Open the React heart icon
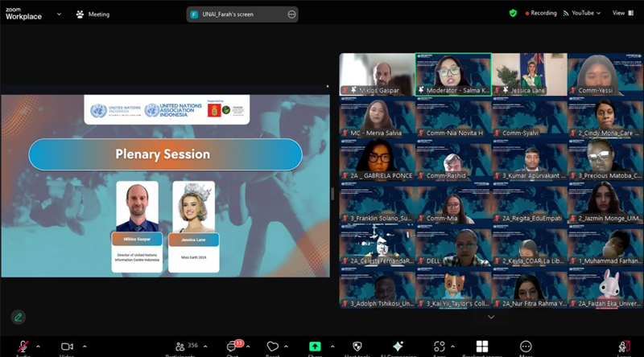This screenshot has height=357, width=644. [x=272, y=347]
